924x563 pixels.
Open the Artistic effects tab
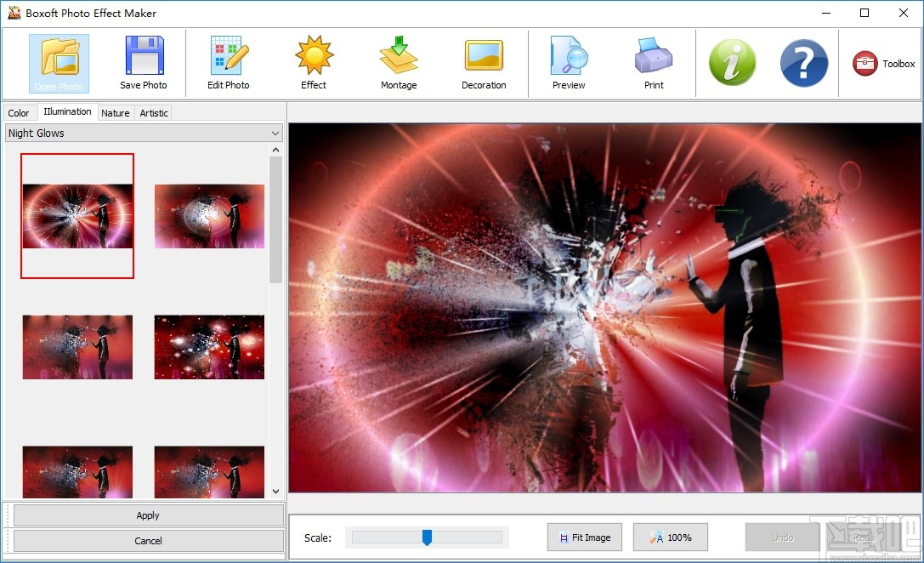coord(153,112)
